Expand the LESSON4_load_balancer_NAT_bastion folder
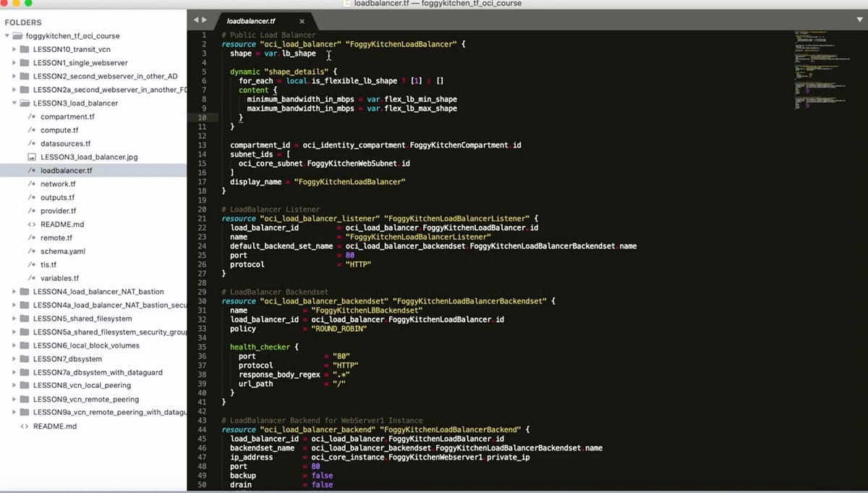This screenshot has width=868, height=493. [x=14, y=292]
